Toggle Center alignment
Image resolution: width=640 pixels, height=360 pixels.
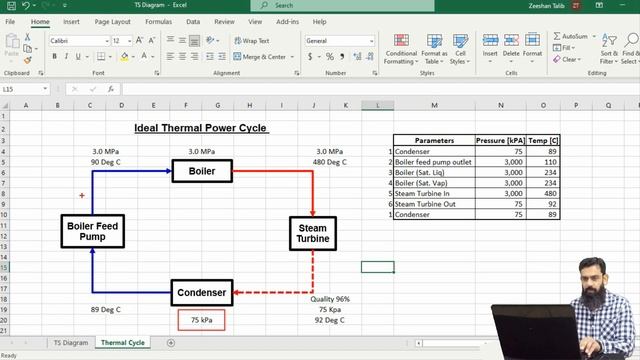pyautogui.click(x=182, y=56)
